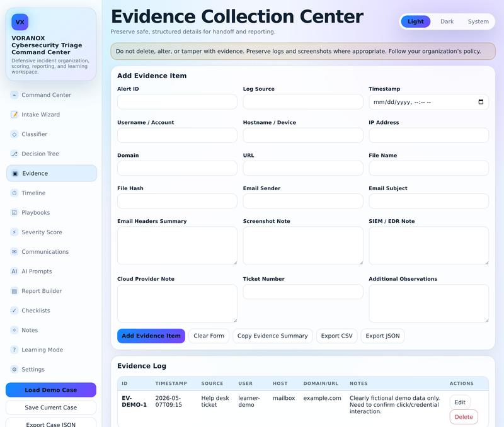Focus the URL input field

point(303,168)
